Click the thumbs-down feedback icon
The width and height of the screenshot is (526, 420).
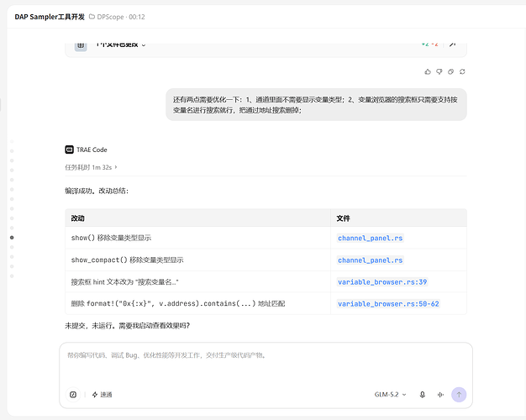pyautogui.click(x=439, y=71)
